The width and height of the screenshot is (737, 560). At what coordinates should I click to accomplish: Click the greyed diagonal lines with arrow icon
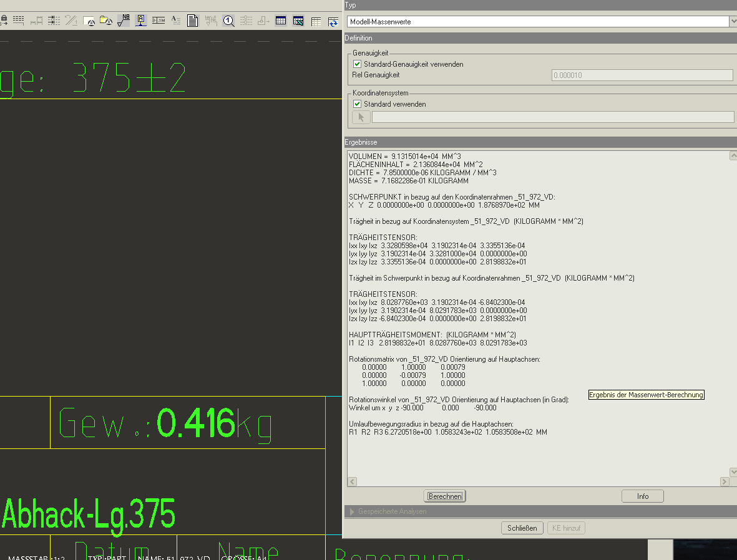pos(71,20)
